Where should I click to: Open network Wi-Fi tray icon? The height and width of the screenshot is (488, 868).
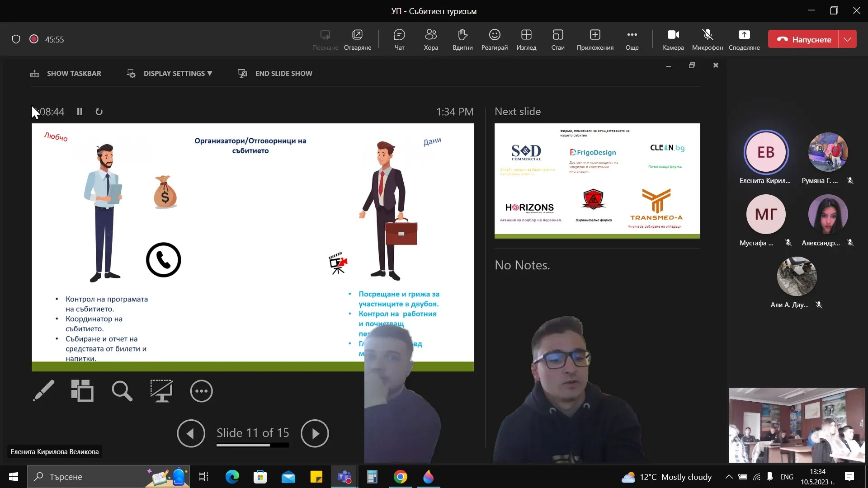click(x=757, y=477)
